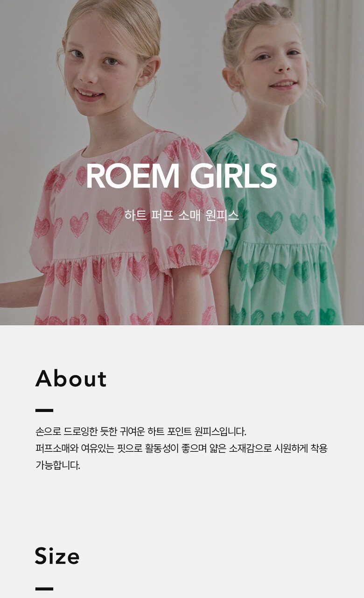Click the black dash under About
The width and height of the screenshot is (364, 598).
(44, 411)
